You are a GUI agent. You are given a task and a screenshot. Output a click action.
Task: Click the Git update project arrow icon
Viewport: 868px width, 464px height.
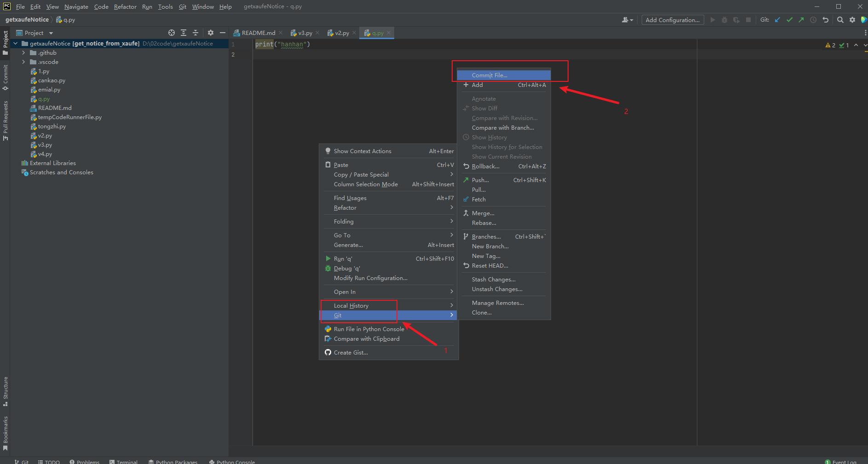[777, 20]
